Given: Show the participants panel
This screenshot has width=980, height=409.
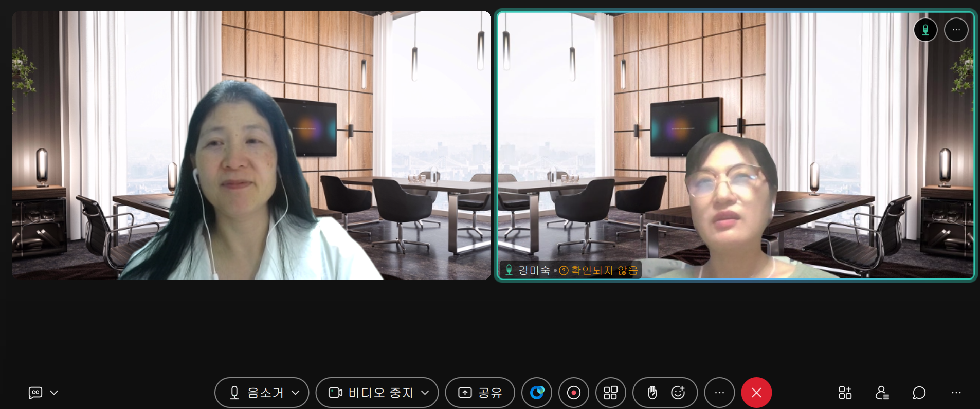Looking at the screenshot, I should click(x=882, y=393).
